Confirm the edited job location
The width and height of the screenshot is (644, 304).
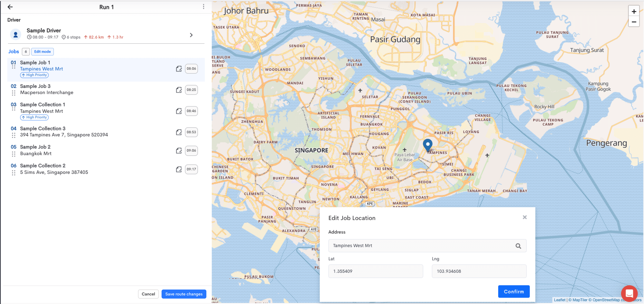tap(514, 291)
